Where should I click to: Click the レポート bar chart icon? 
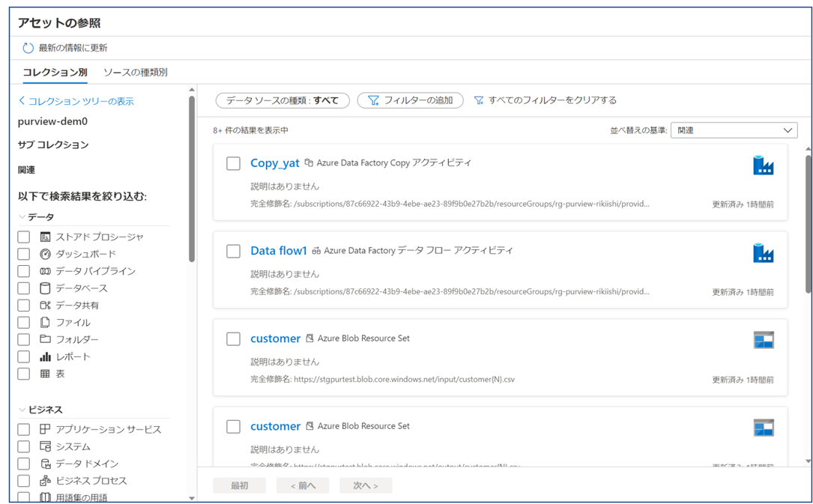tap(45, 356)
